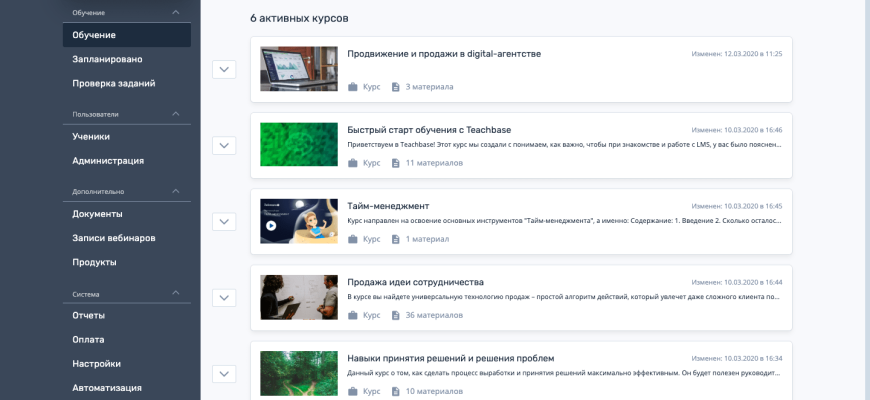Collapse the Пользователи sidebar section

176,114
